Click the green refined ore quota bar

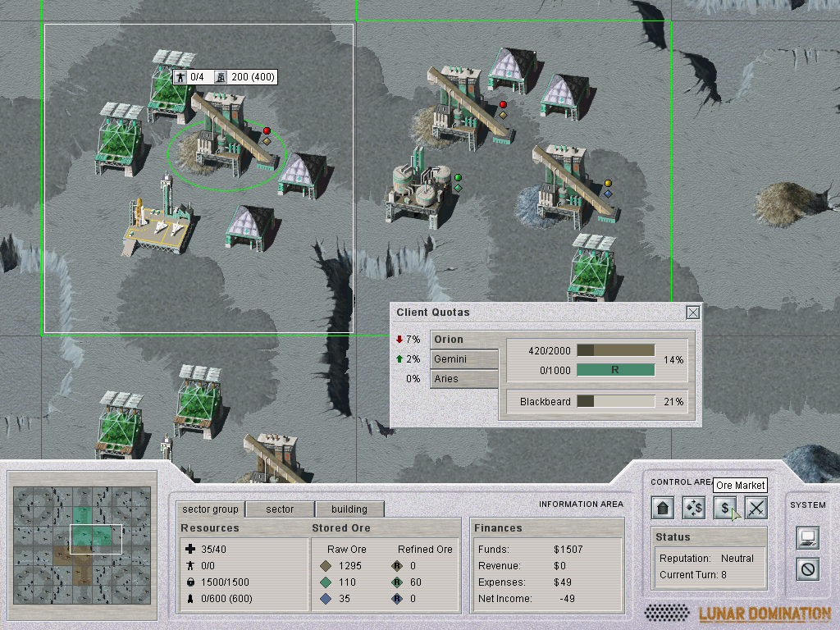coord(615,370)
